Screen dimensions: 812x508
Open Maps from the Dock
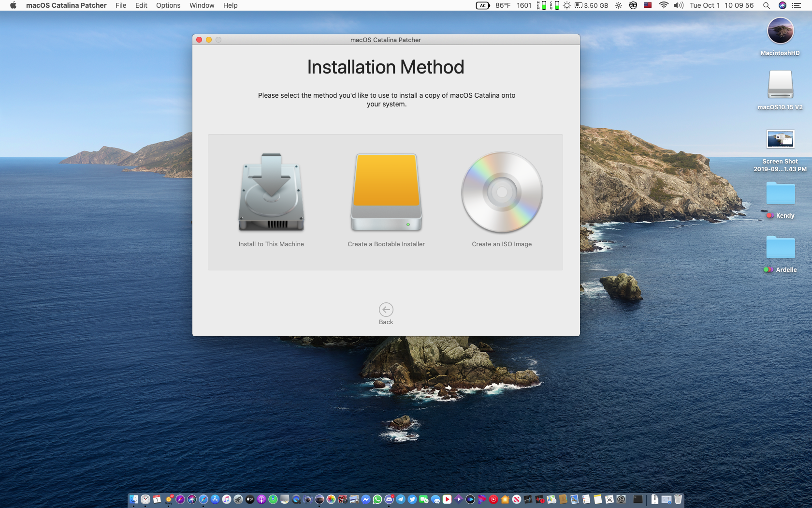551,499
